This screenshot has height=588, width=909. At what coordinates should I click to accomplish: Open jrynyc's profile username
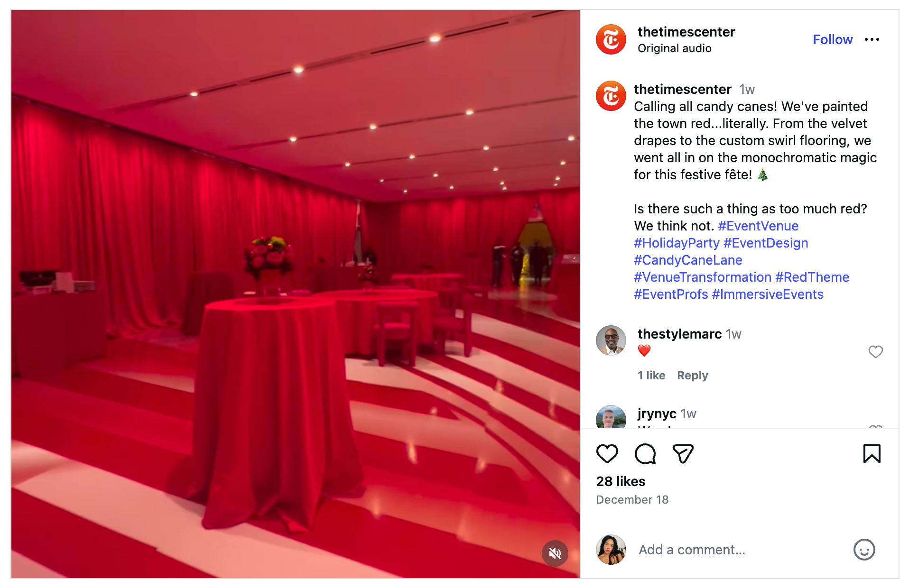click(657, 413)
